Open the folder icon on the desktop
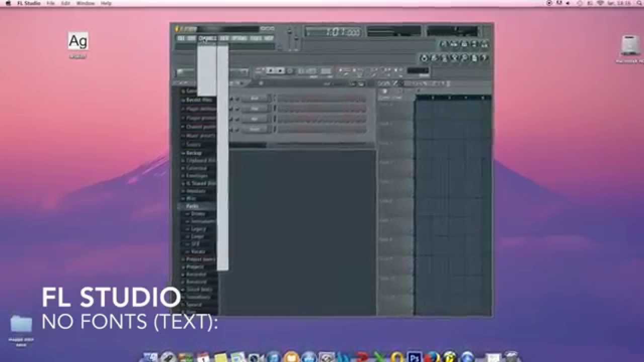644x362 pixels. pos(21,324)
